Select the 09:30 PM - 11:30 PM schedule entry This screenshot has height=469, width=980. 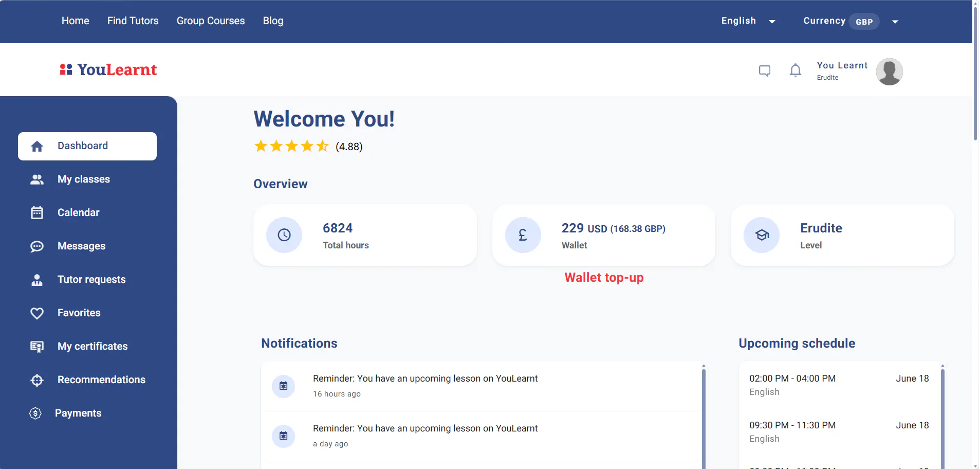(x=839, y=432)
